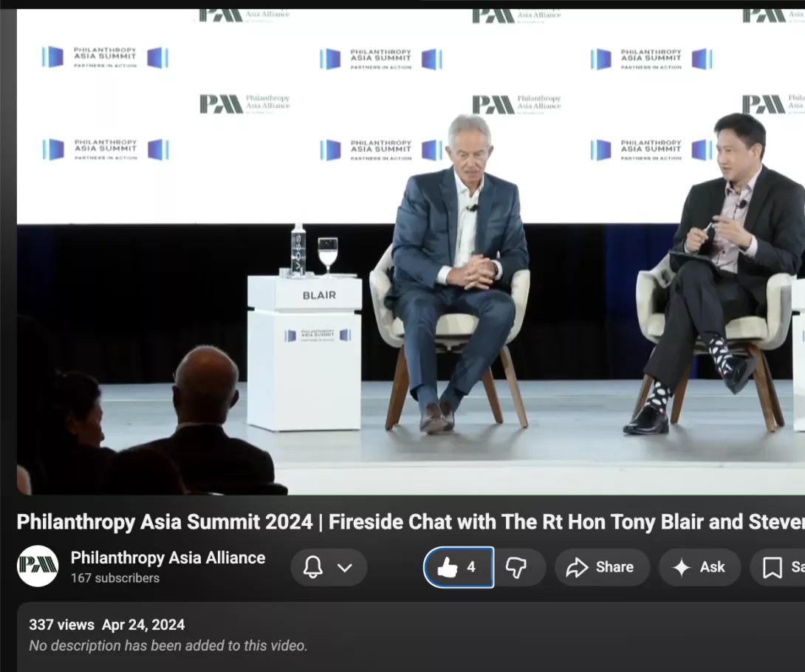Image resolution: width=805 pixels, height=672 pixels.
Task: Click the 167 subscribers text
Action: pos(115,578)
